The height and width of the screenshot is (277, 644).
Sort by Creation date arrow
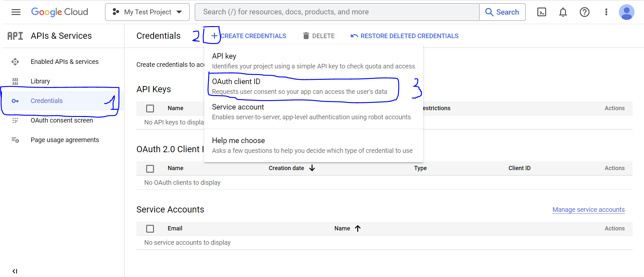pyautogui.click(x=312, y=168)
